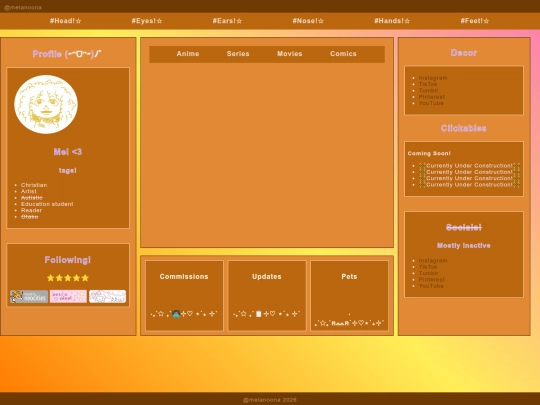Jump to the #Hands!☆ page
This screenshot has height=405, width=540.
click(x=392, y=21)
